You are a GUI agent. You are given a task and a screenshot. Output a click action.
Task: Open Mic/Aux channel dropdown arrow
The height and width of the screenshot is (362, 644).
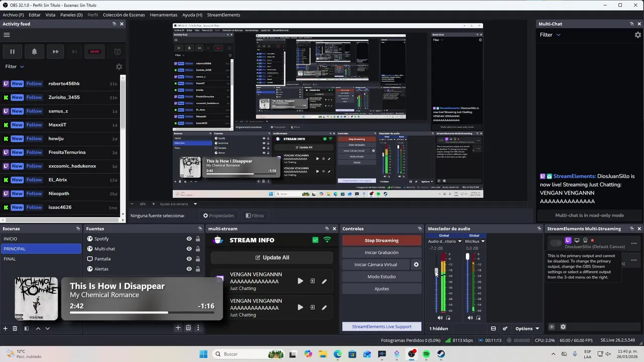pos(482,241)
